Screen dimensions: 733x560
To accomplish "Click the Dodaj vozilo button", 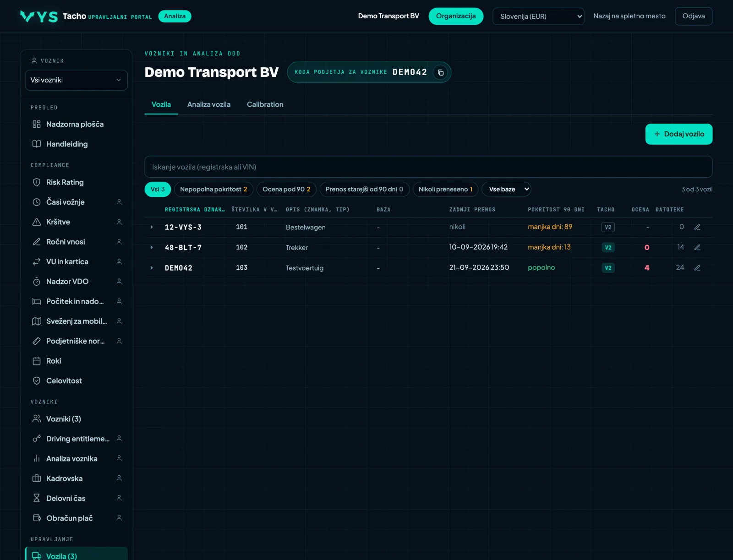I will (679, 134).
